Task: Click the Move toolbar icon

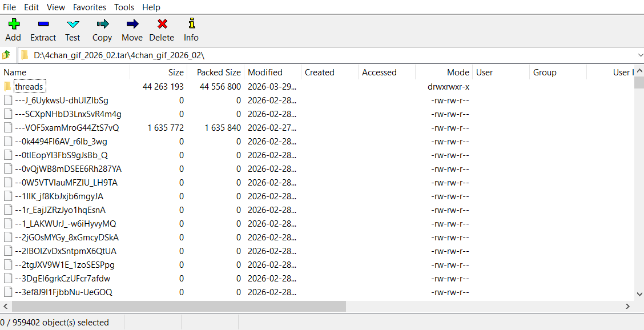Action: [x=132, y=24]
